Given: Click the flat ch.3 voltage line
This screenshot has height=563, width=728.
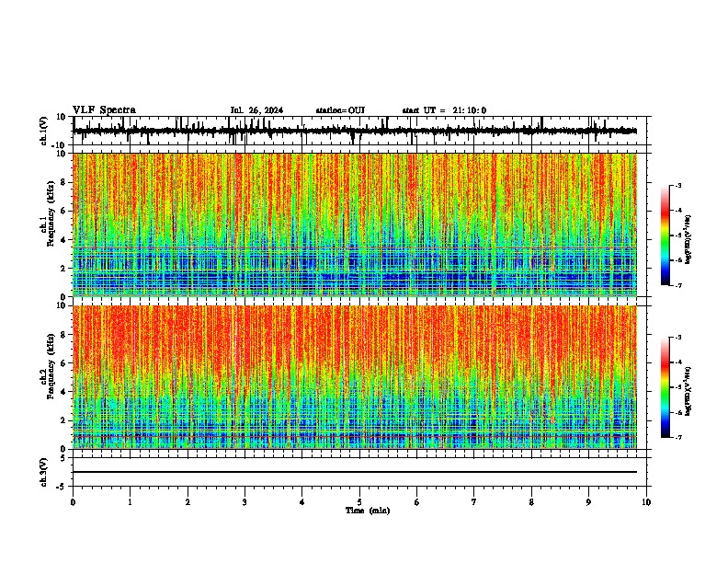Looking at the screenshot, I should (x=355, y=472).
